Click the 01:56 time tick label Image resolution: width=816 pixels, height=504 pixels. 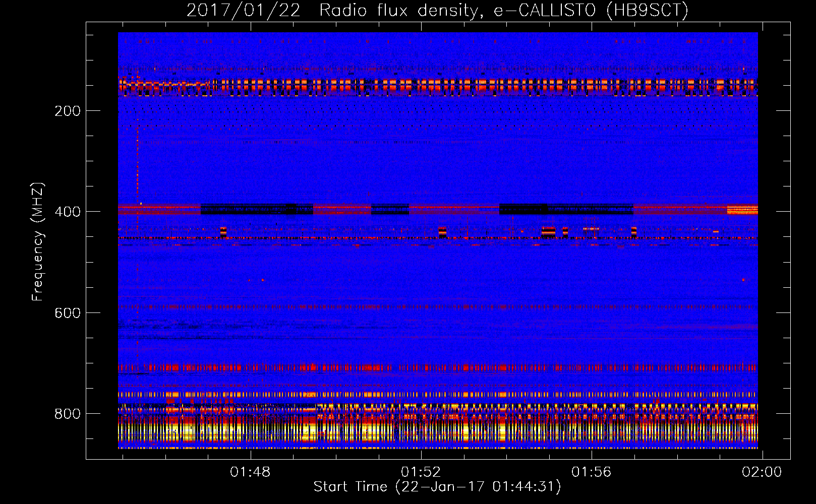[x=591, y=472]
